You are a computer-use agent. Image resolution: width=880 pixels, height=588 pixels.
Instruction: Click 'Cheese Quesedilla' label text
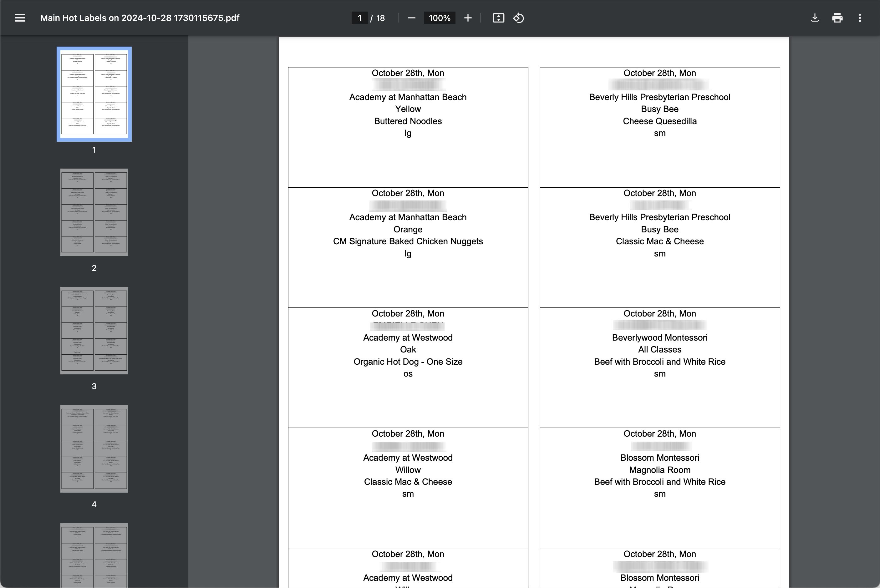click(x=659, y=121)
